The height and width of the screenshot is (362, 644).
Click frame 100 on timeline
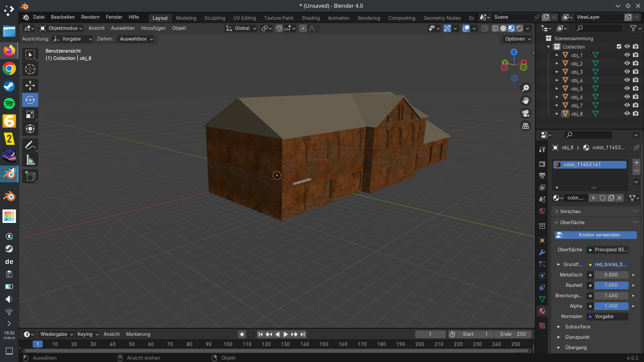coord(228,344)
